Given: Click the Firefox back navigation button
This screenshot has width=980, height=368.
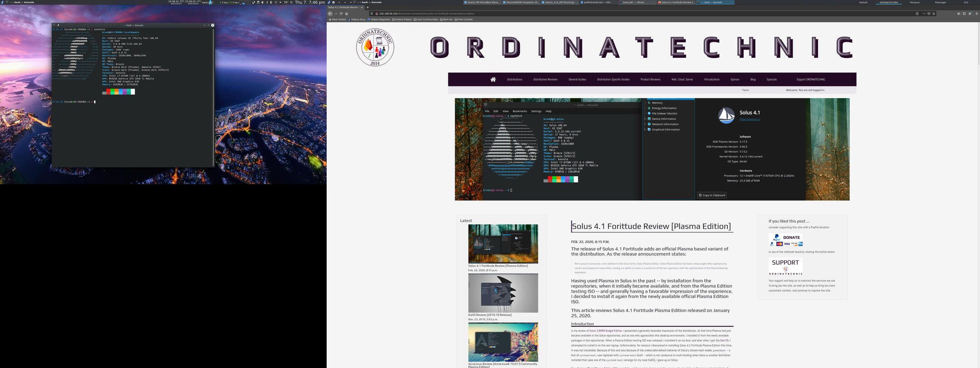Looking at the screenshot, I should click(x=330, y=14).
